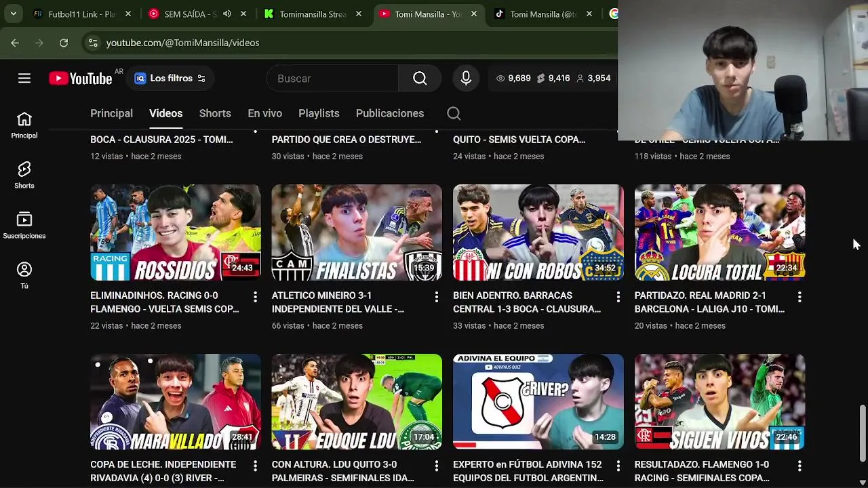This screenshot has width=868, height=488.
Task: Open LOCURA TOTAL Real Madrid thumbnail
Action: tap(719, 232)
